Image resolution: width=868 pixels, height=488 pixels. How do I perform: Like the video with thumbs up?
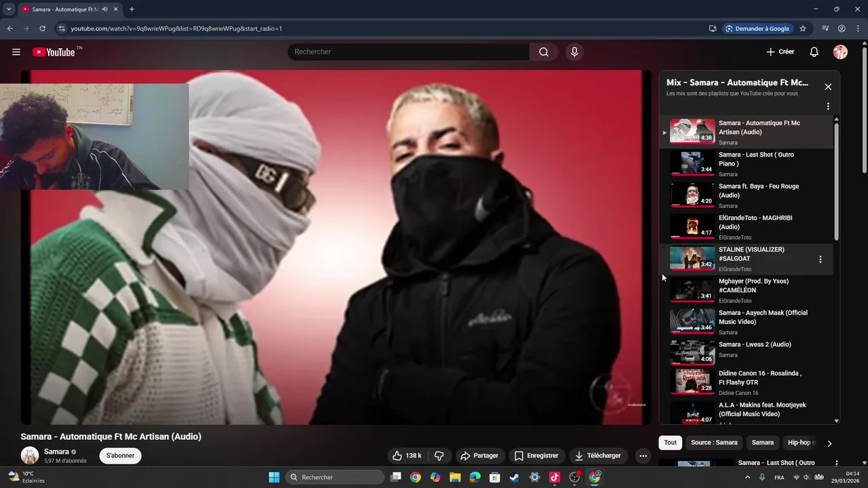coord(406,455)
